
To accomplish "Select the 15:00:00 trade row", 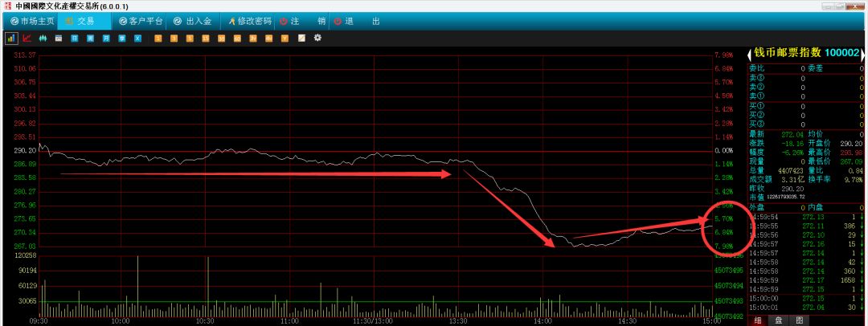I will pos(806,298).
